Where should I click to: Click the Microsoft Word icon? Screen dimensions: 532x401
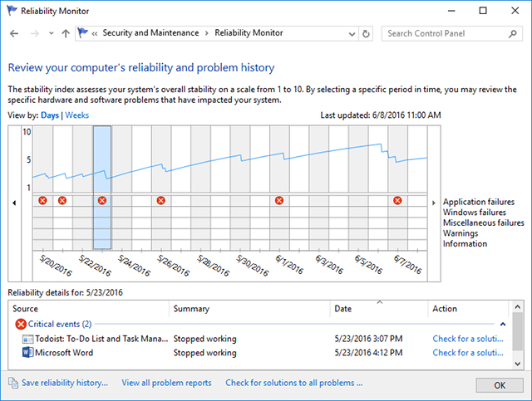tap(27, 353)
